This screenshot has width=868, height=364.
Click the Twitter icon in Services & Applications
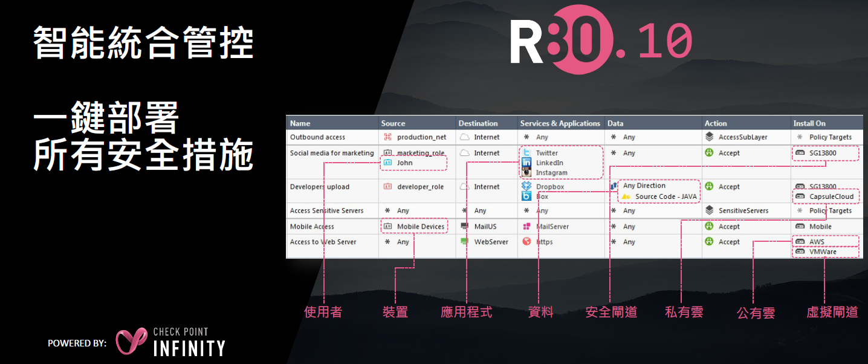pos(526,153)
